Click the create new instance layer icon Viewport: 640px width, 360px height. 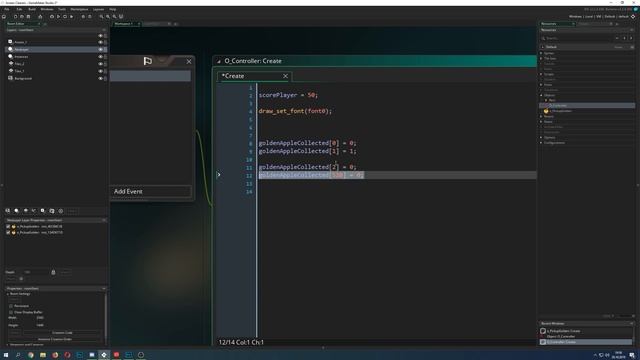pyautogui.click(x=17, y=211)
